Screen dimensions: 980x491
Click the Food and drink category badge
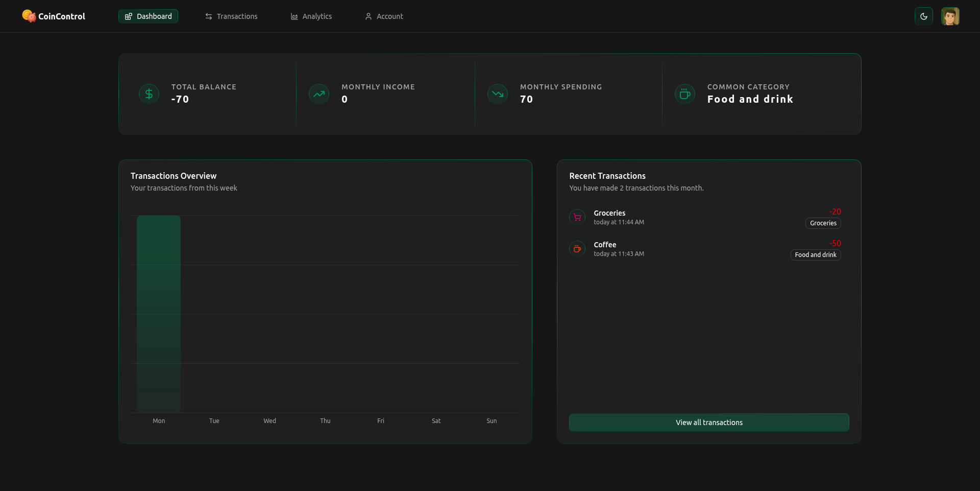click(x=815, y=255)
